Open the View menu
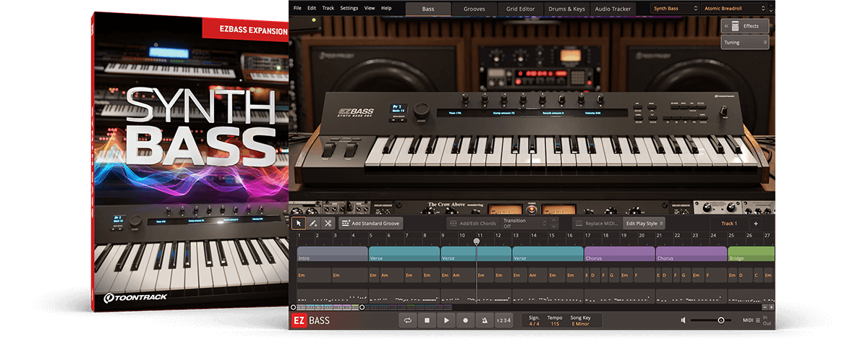868x353 pixels. coord(370,8)
